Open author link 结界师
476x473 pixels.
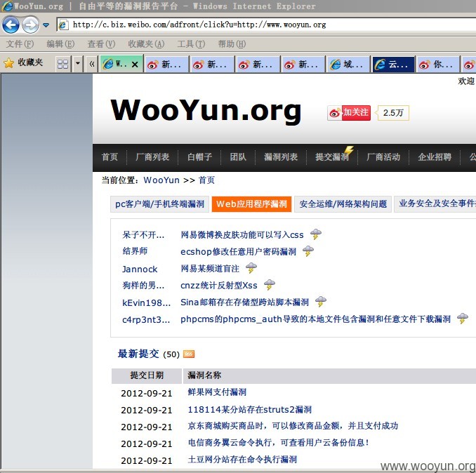coord(135,251)
